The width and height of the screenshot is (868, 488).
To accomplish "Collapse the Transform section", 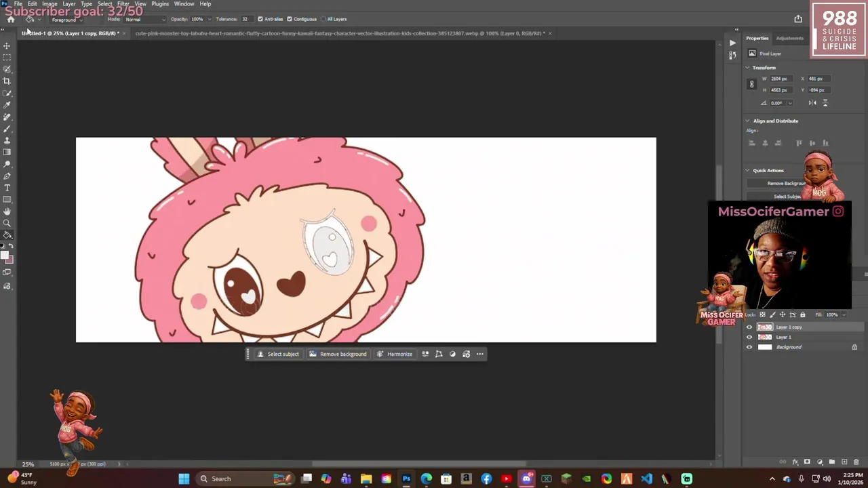I will (748, 68).
